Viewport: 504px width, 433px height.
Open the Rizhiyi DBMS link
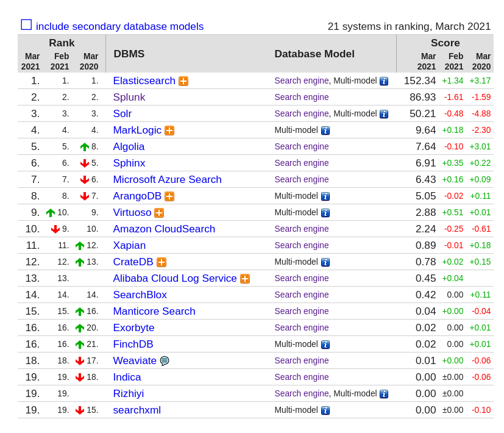(128, 393)
